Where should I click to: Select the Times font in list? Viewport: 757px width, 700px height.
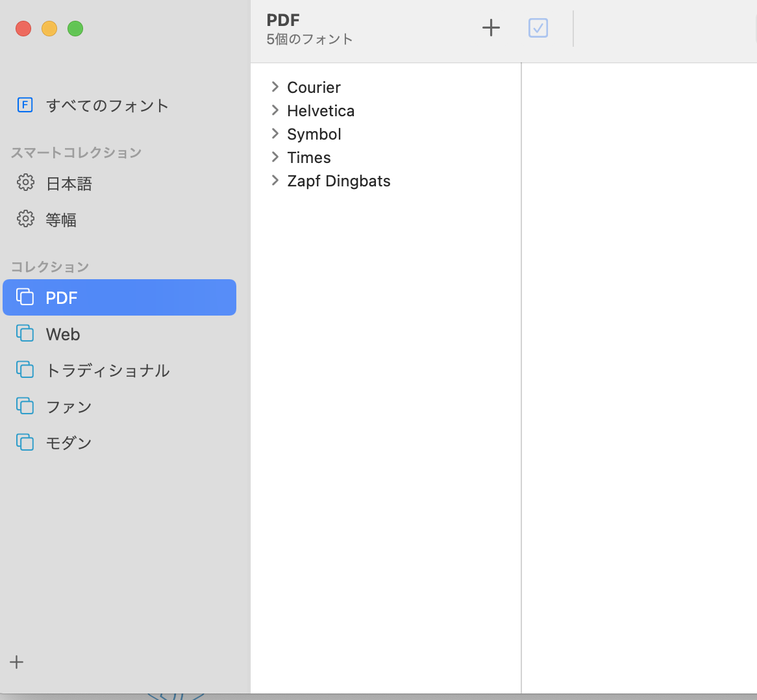309,158
